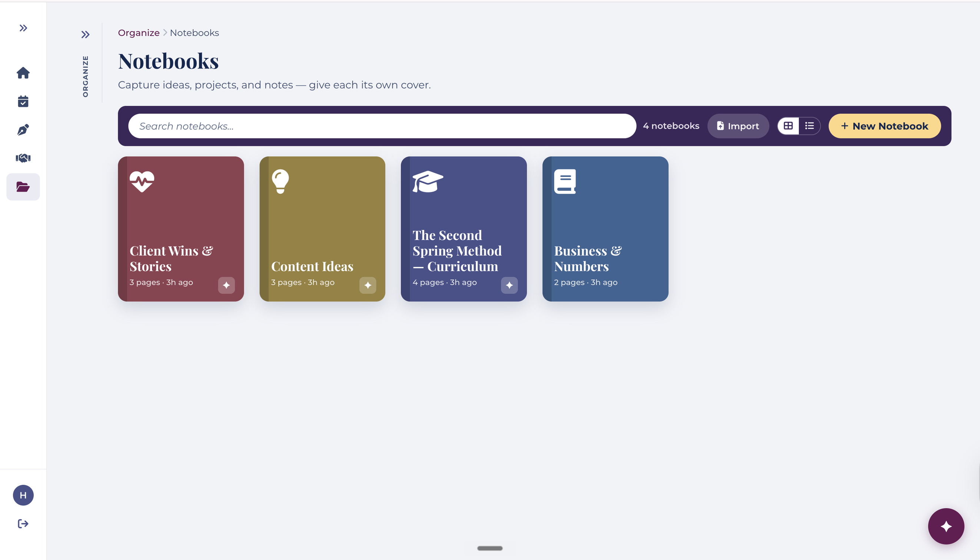The width and height of the screenshot is (980, 560).
Task: Open the Home sidebar icon
Action: tap(23, 73)
